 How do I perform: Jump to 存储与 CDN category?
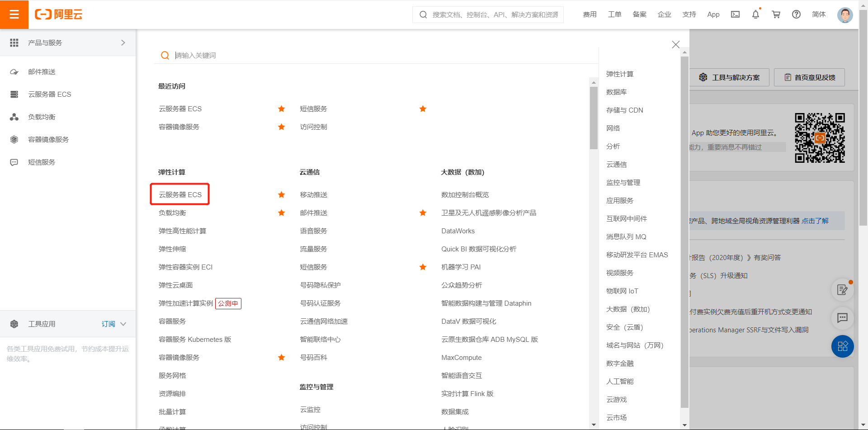tap(625, 110)
